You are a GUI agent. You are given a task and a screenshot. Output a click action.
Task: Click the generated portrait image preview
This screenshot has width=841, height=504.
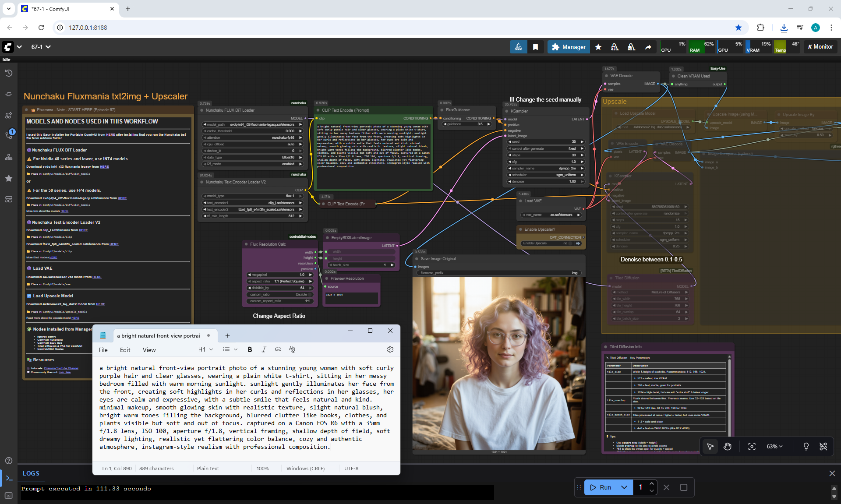[498, 363]
